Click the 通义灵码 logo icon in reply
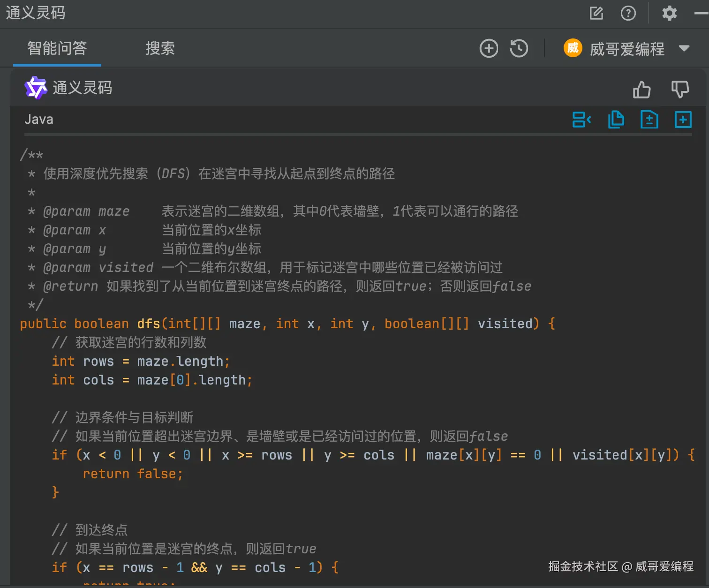 pos(36,88)
